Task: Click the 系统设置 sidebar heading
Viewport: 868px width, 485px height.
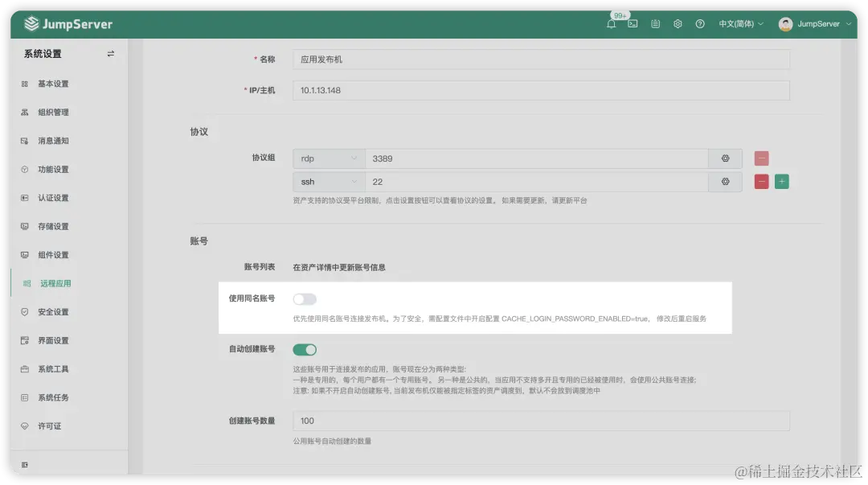Action: click(43, 54)
